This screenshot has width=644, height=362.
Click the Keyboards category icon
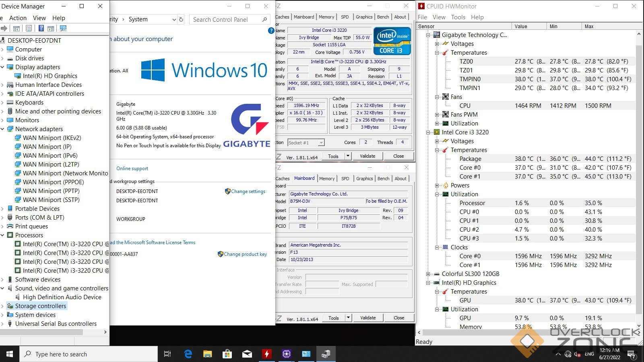pyautogui.click(x=10, y=103)
